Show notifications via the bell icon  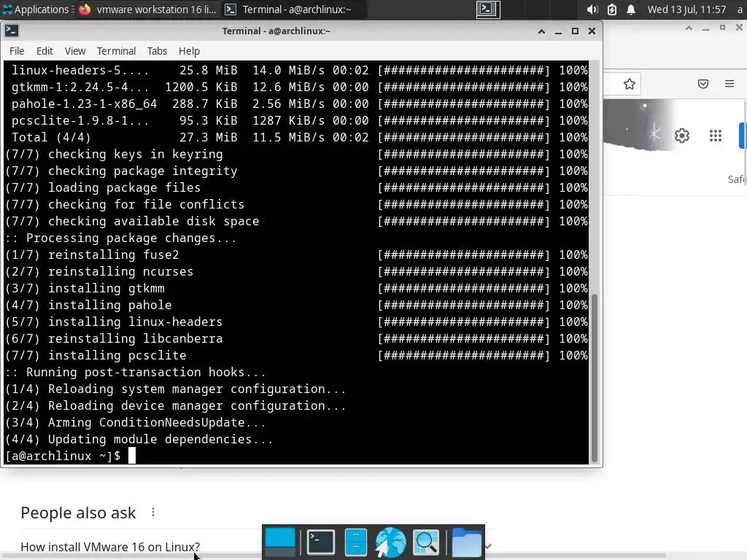(631, 9)
